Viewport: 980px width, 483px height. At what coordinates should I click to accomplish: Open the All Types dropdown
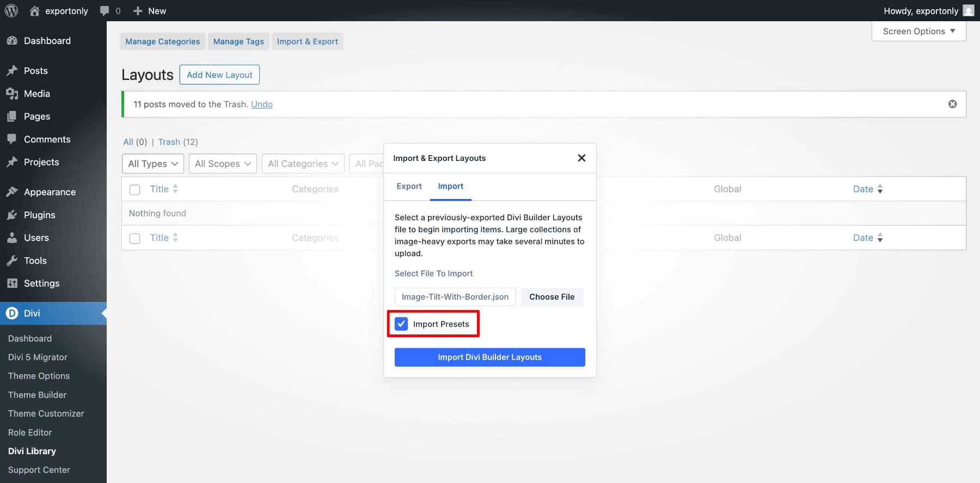pyautogui.click(x=153, y=164)
